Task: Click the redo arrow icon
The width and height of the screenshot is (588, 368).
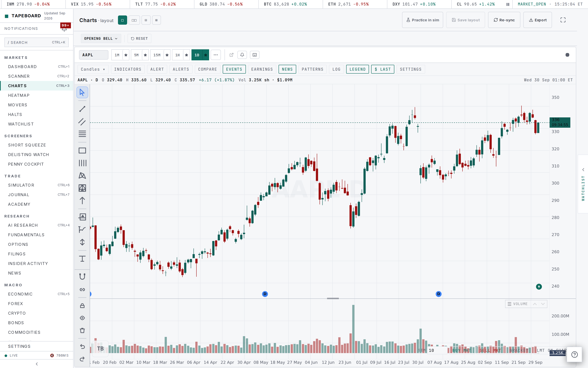Action: pyautogui.click(x=82, y=359)
